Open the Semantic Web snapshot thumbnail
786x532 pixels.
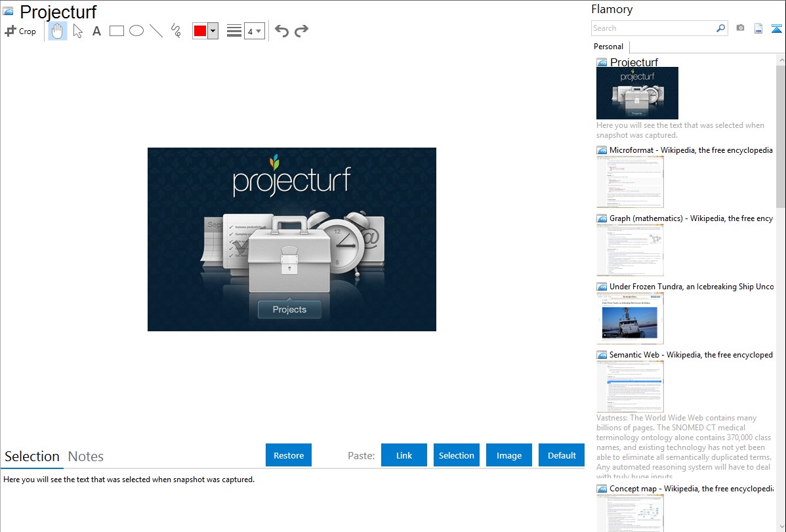click(630, 386)
